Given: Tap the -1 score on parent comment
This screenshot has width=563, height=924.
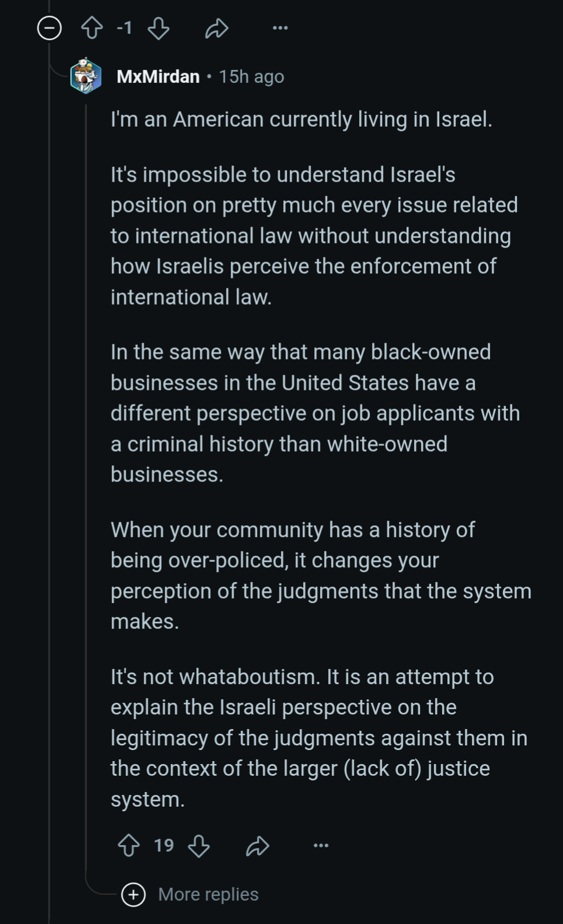Looking at the screenshot, I should [124, 27].
